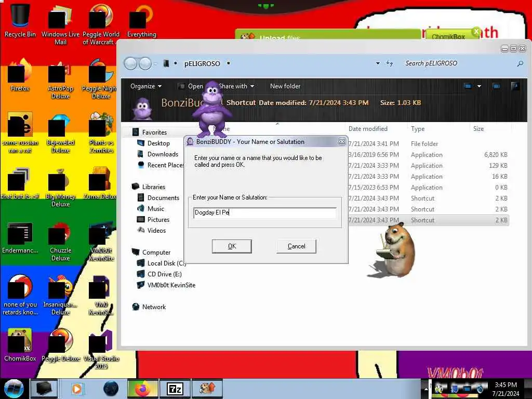Open the Windows Live Mail desktop icon

(x=60, y=24)
